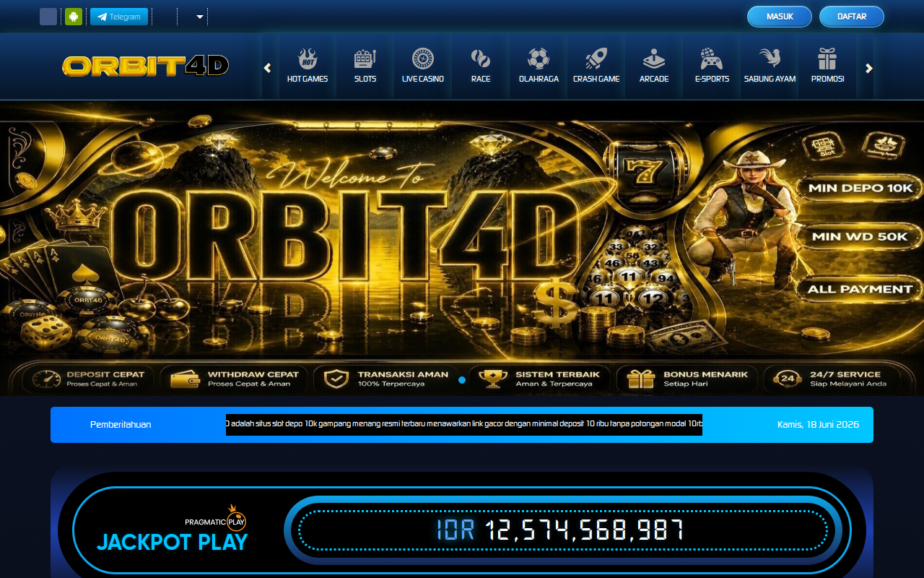Click the Welcome to ORBIT4D banner image

coord(462,248)
